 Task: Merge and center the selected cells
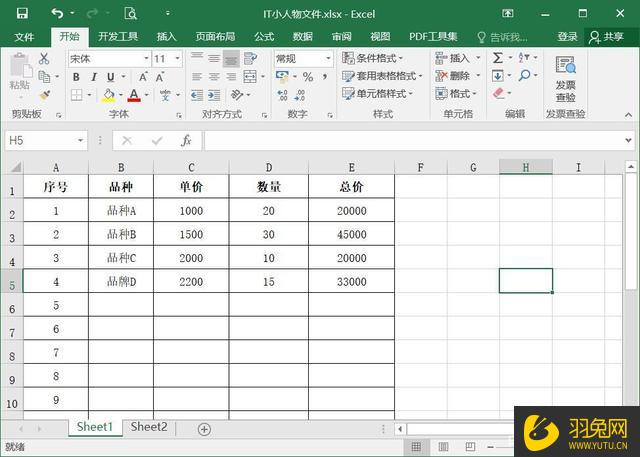pyautogui.click(x=250, y=77)
